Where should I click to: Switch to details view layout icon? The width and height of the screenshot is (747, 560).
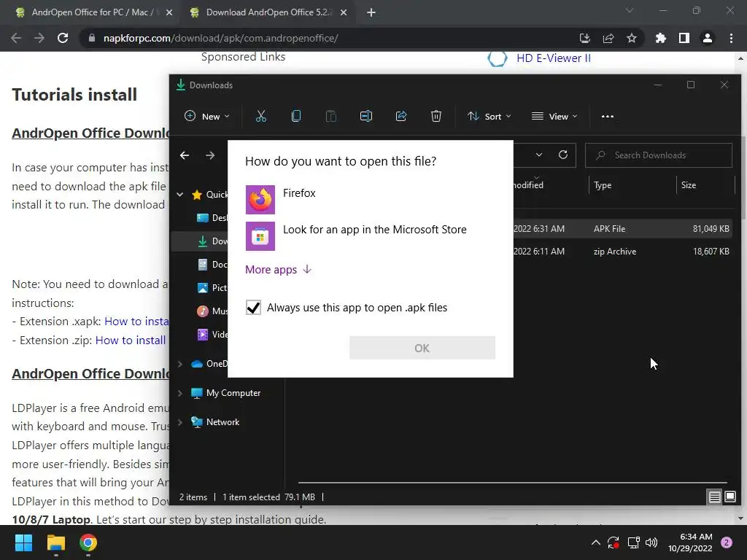click(715, 497)
